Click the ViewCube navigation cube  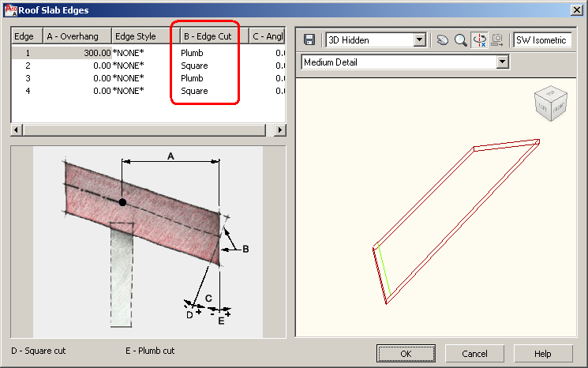[549, 104]
